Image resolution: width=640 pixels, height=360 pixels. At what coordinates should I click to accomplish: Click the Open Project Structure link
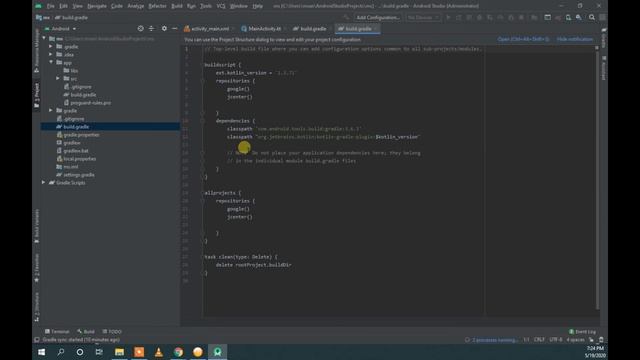click(523, 39)
